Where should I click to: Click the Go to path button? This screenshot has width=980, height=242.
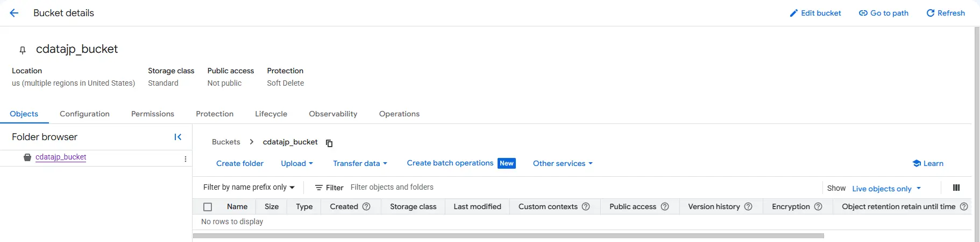point(884,13)
